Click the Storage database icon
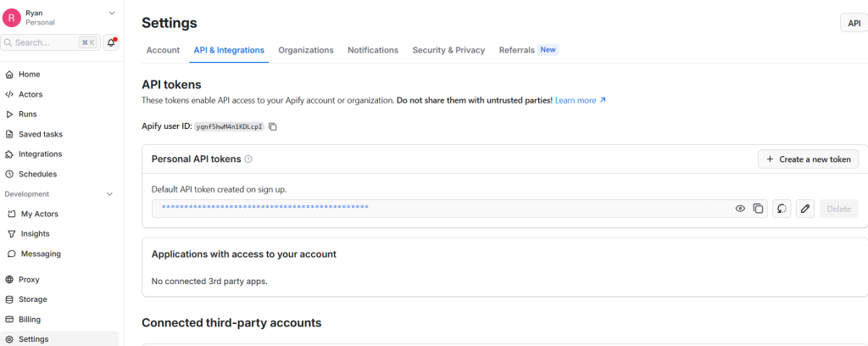868x346 pixels. (x=8, y=299)
